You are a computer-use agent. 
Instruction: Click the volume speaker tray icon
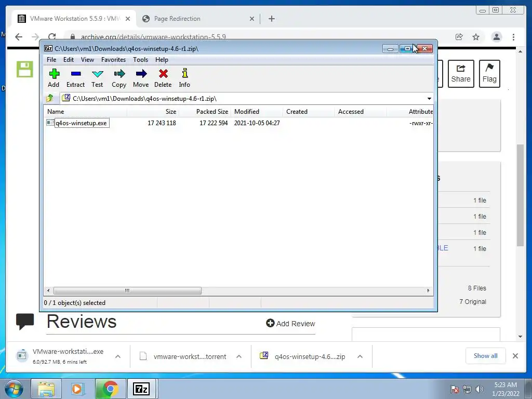479,389
